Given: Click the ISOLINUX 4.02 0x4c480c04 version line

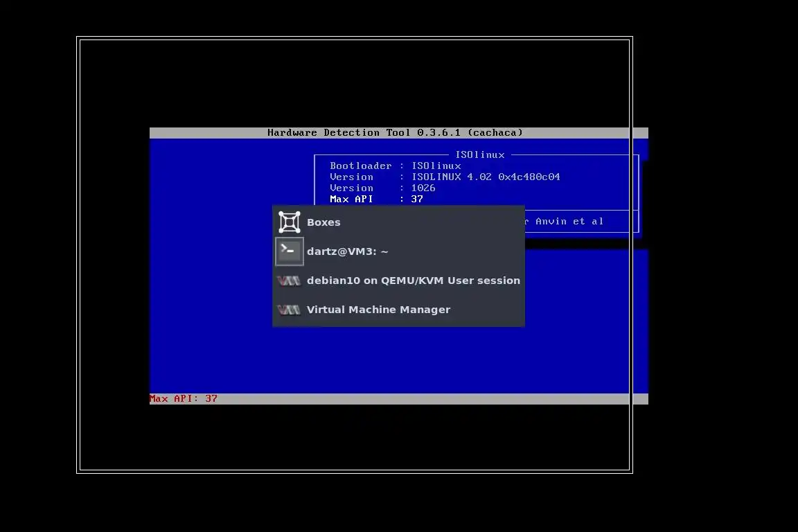Looking at the screenshot, I should [x=445, y=177].
